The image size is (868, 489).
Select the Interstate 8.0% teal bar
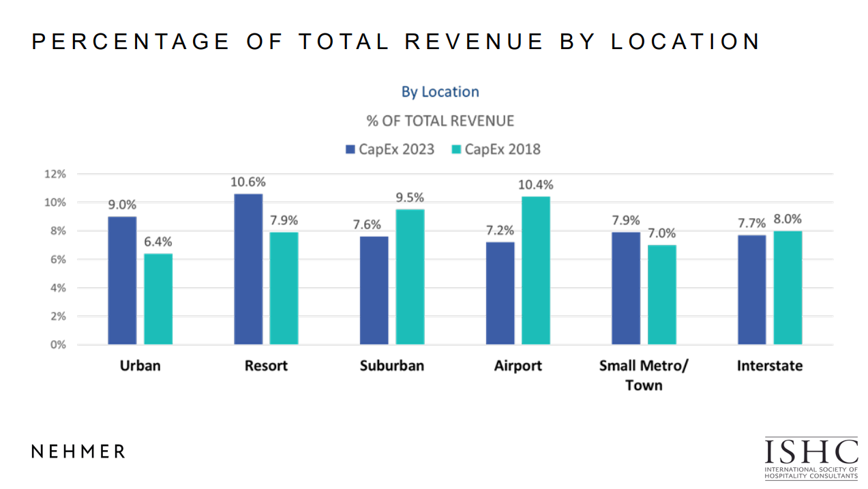coord(788,287)
